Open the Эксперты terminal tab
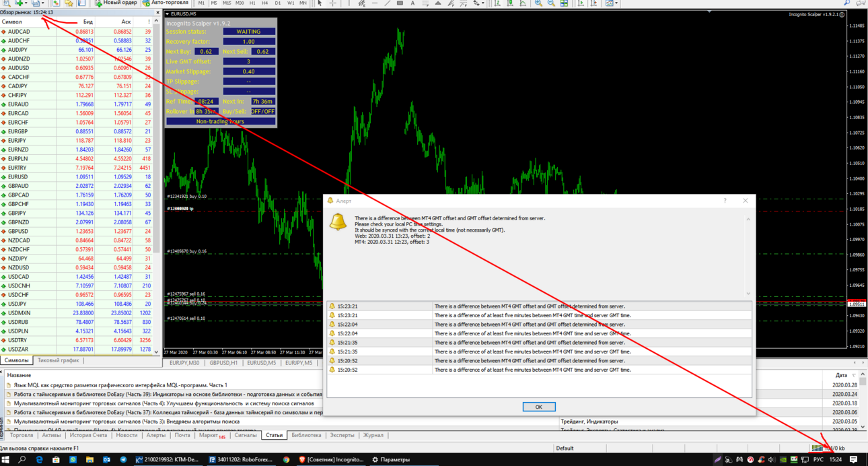 tap(342, 436)
